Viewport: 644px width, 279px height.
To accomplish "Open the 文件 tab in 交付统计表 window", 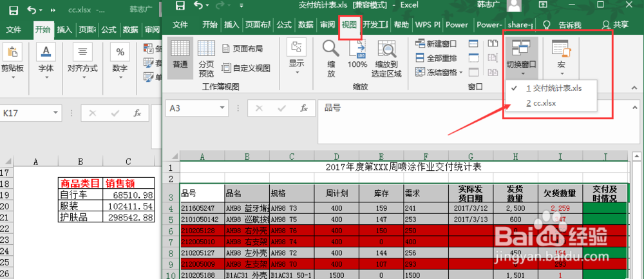I will point(180,24).
